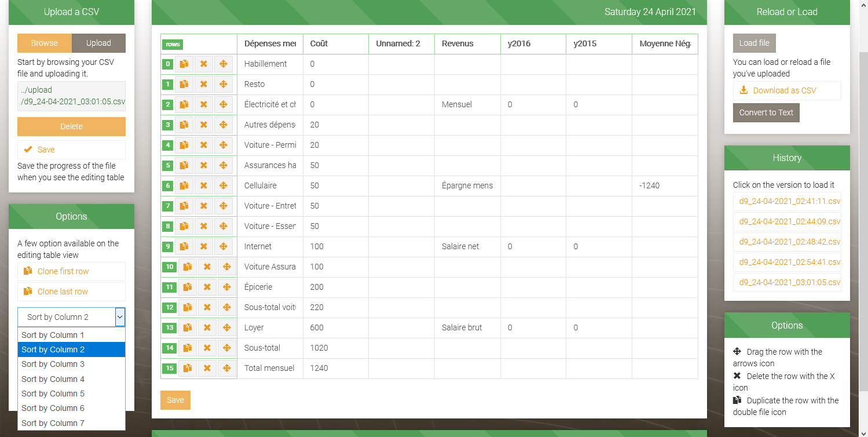The width and height of the screenshot is (868, 437).
Task: Delete the Total mensuel row 15
Action: point(207,369)
